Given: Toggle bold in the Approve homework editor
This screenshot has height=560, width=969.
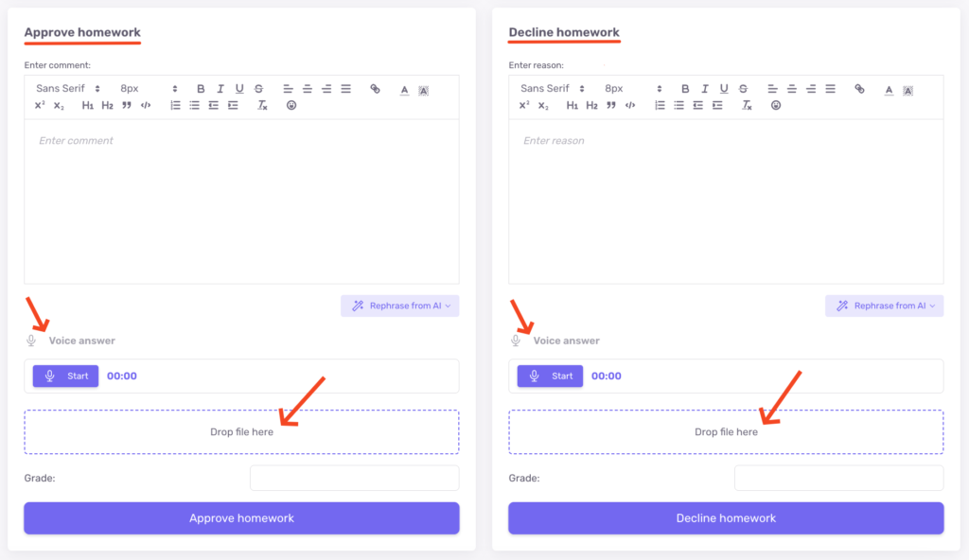Looking at the screenshot, I should [x=201, y=89].
